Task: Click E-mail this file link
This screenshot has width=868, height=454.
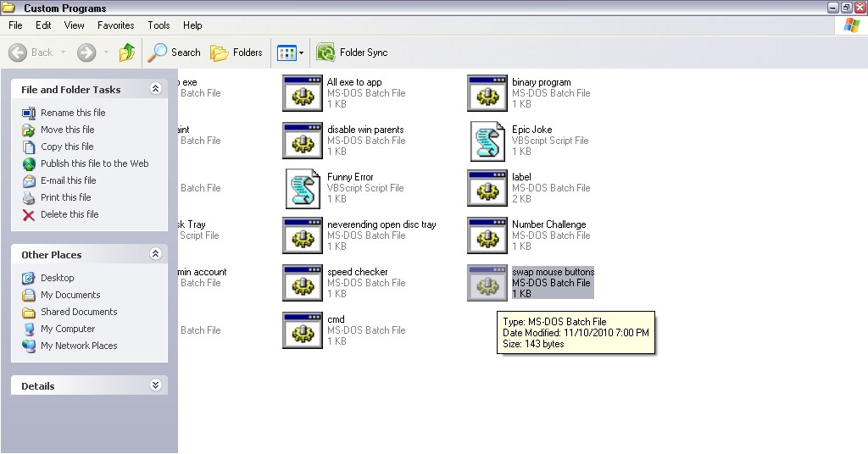Action: click(x=68, y=180)
